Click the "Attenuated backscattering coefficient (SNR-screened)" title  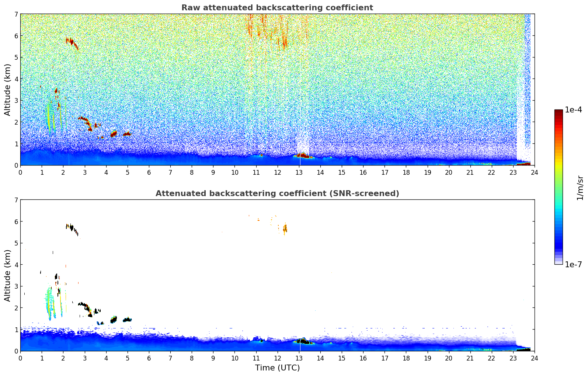277,194
